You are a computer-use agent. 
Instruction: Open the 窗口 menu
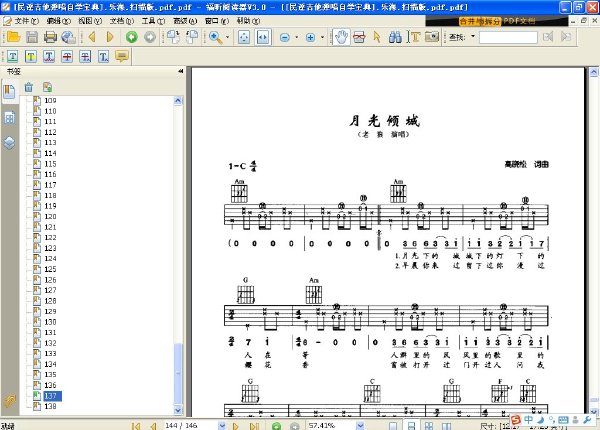pyautogui.click(x=217, y=21)
